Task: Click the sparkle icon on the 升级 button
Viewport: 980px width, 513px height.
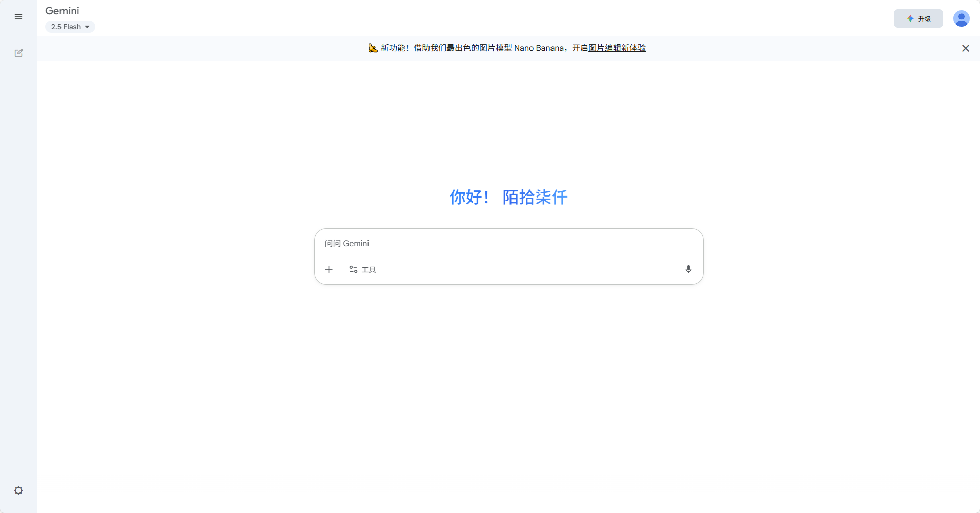Action: click(910, 18)
